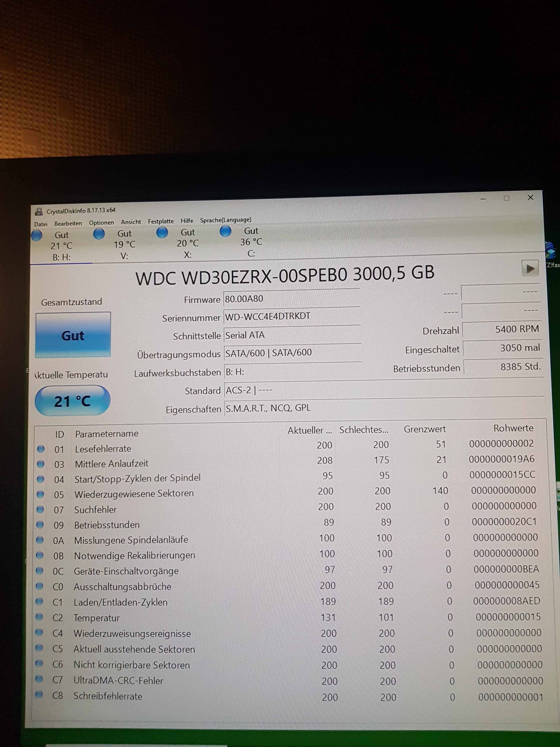Click the 21 °C temperature button
This screenshot has height=747, width=560.
click(73, 401)
